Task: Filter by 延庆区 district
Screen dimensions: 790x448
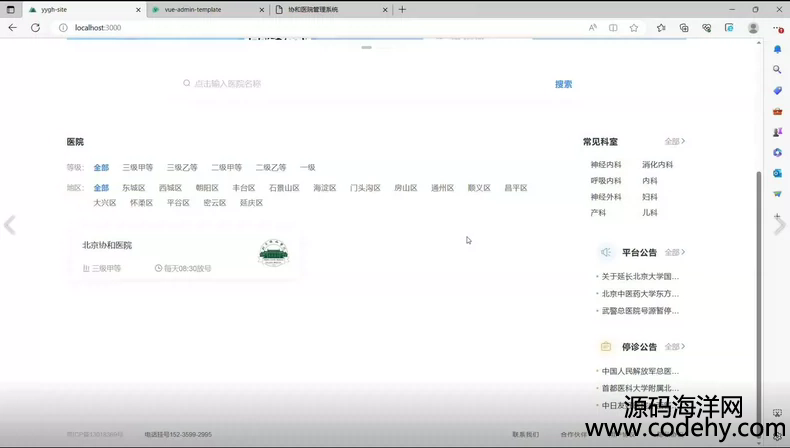Action: 251,203
